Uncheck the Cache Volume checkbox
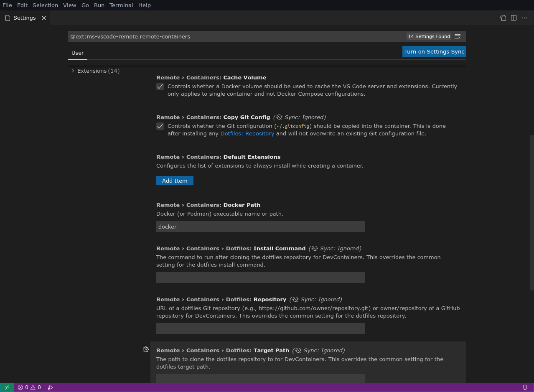Screen dimensions: 534x392 [x=160, y=87]
